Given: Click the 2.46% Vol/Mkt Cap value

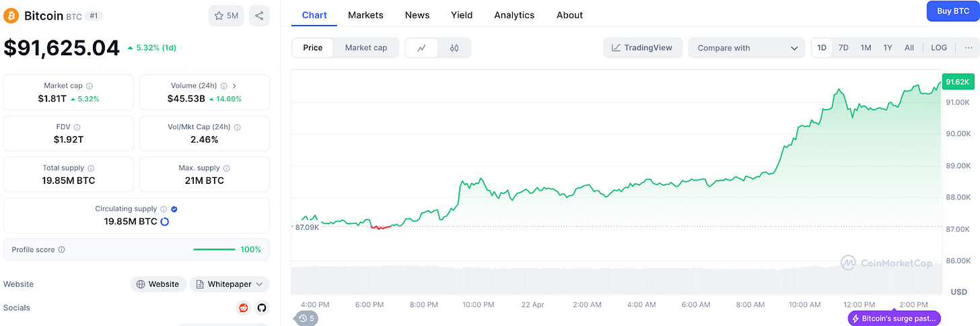Looking at the screenshot, I should point(204,140).
